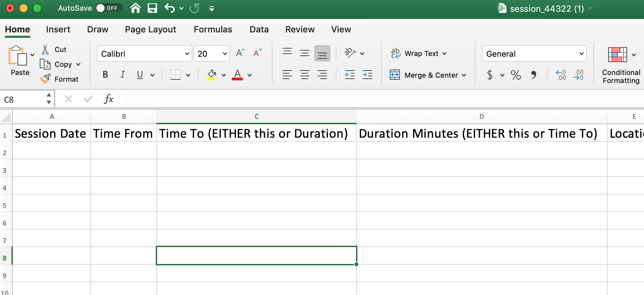Toggle Bottom Align button

(x=322, y=53)
